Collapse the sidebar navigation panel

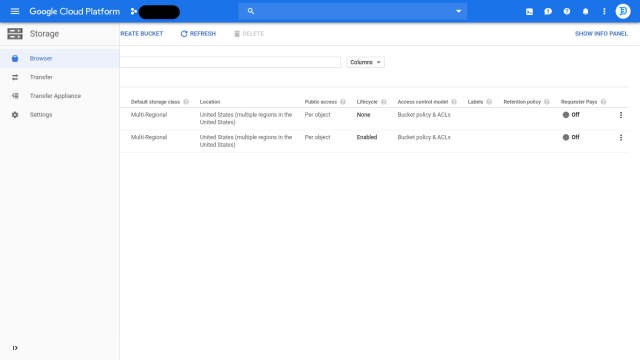15,348
